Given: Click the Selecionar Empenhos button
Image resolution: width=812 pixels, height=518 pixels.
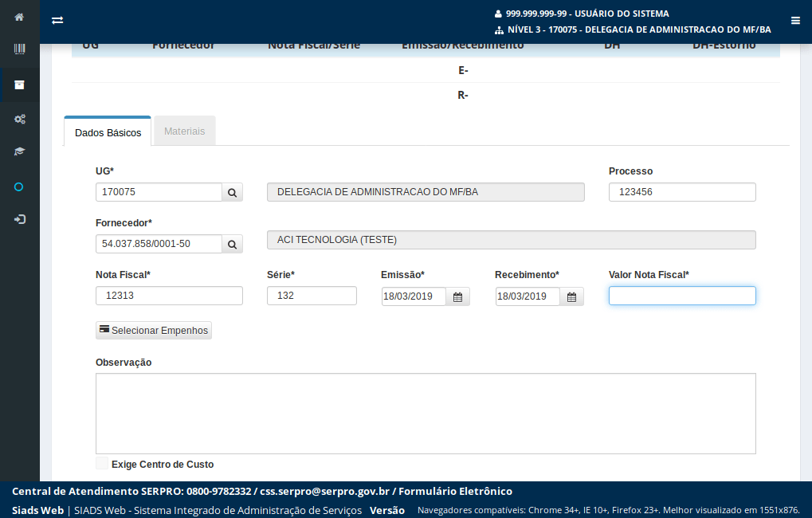Looking at the screenshot, I should click(154, 331).
